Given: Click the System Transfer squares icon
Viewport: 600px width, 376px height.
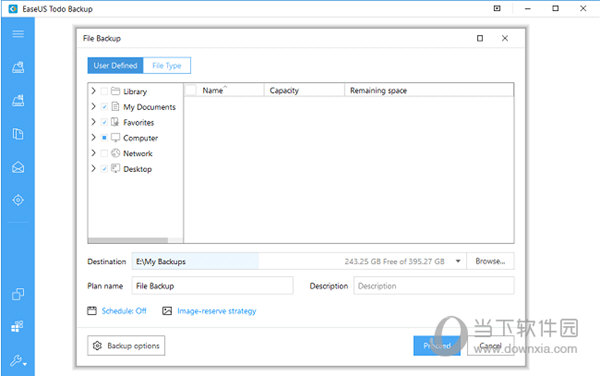Looking at the screenshot, I should click(18, 326).
